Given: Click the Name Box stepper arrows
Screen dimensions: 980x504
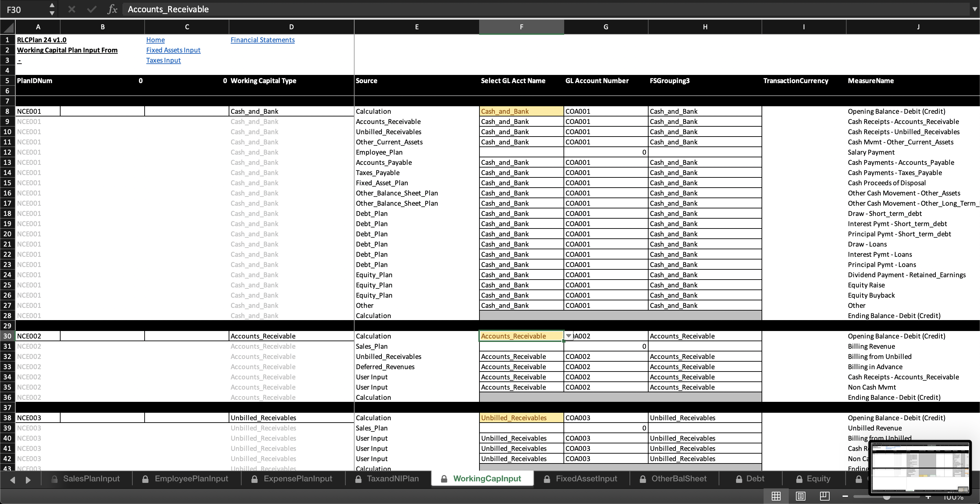Looking at the screenshot, I should coord(52,9).
